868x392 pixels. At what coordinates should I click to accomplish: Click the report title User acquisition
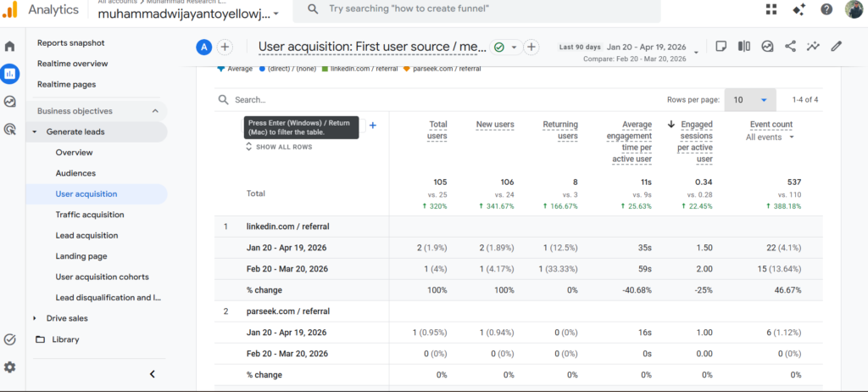pyautogui.click(x=372, y=47)
